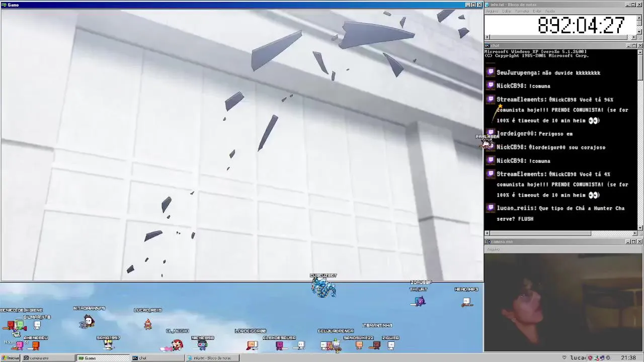This screenshot has height=362, width=644.
Task: Click the Game window title icon
Action: coord(4,5)
